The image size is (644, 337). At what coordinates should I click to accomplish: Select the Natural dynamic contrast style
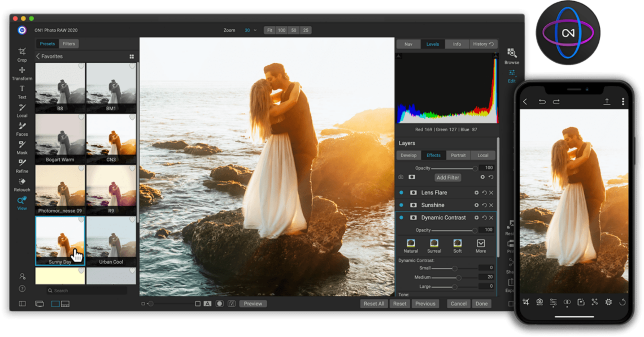pos(411,246)
